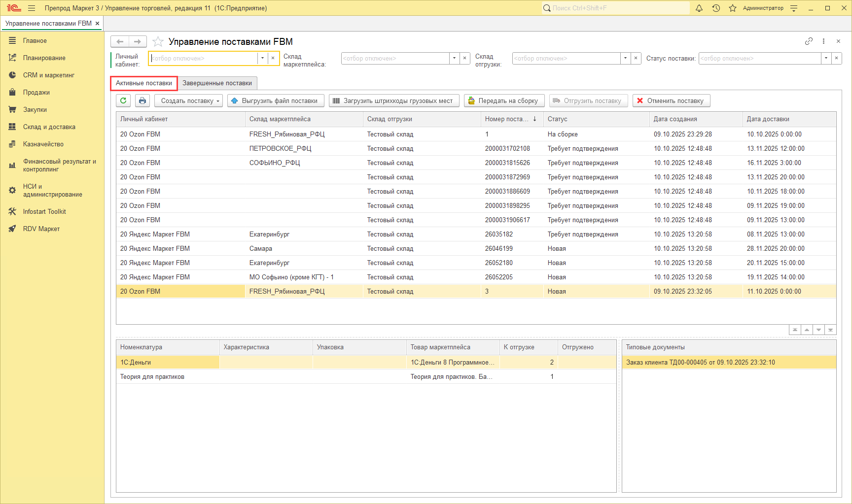Copy link to form with chain icon
The width and height of the screenshot is (852, 504).
809,41
